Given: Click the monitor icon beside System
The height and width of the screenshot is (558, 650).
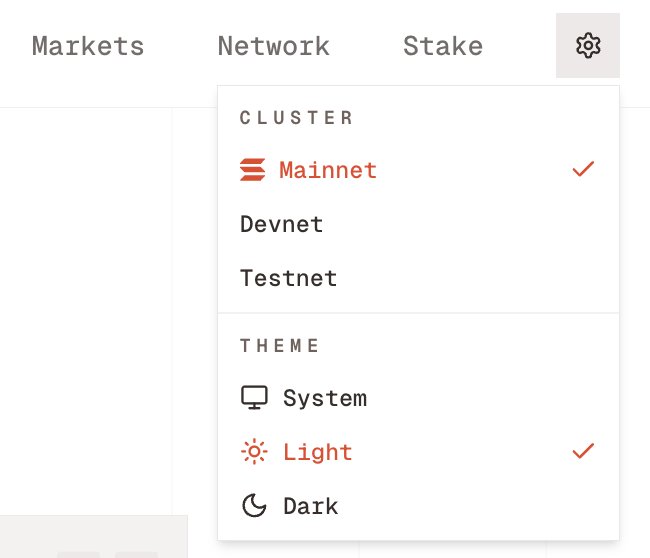Looking at the screenshot, I should [255, 398].
